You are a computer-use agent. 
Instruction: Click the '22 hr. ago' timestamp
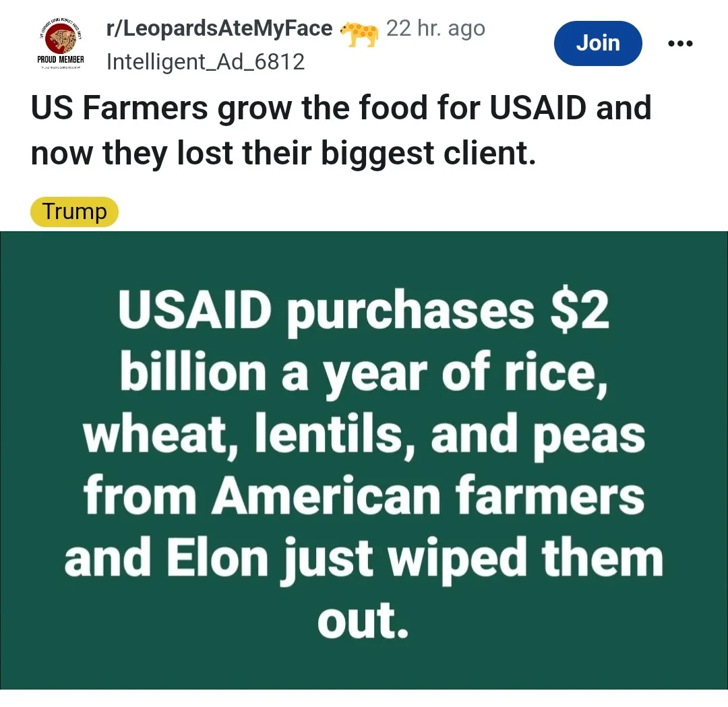435,28
